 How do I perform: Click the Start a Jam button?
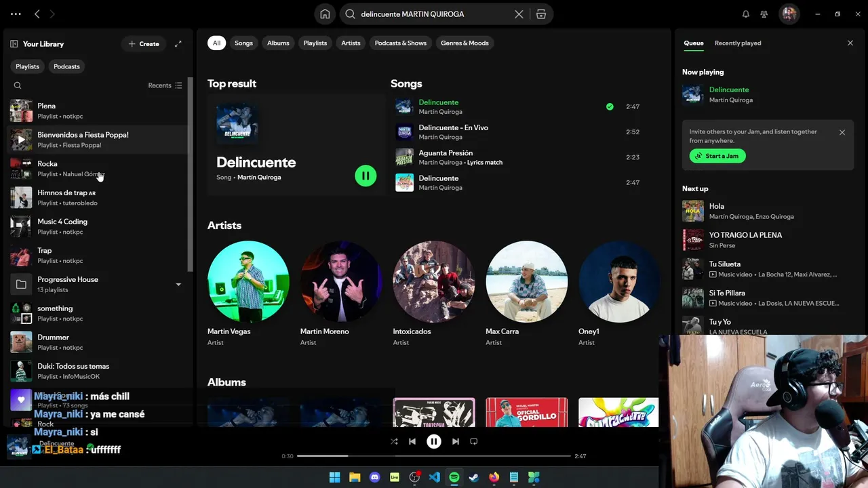(717, 156)
